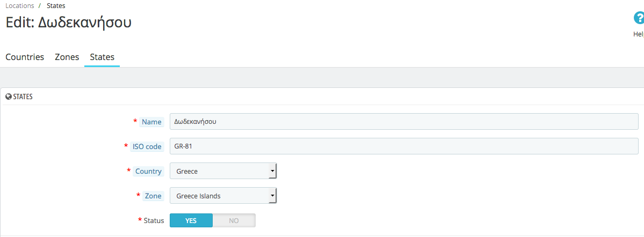Click the Country field label

pyautogui.click(x=148, y=171)
